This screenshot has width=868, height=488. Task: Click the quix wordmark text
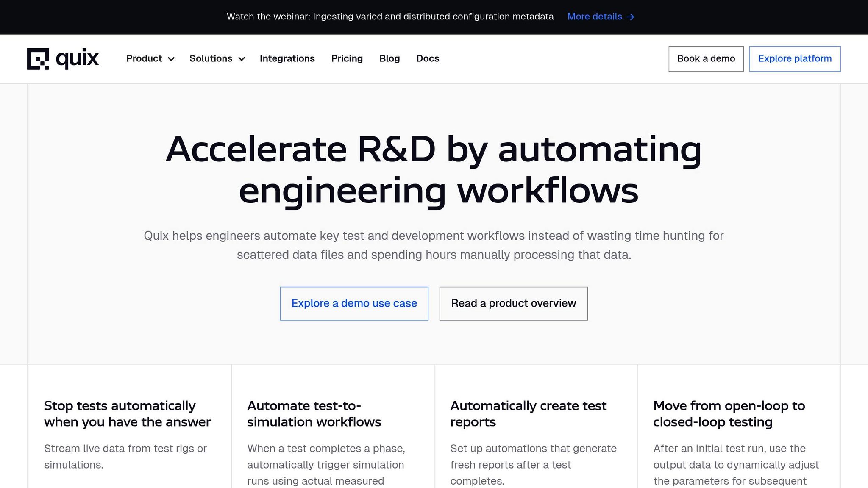pyautogui.click(x=77, y=58)
